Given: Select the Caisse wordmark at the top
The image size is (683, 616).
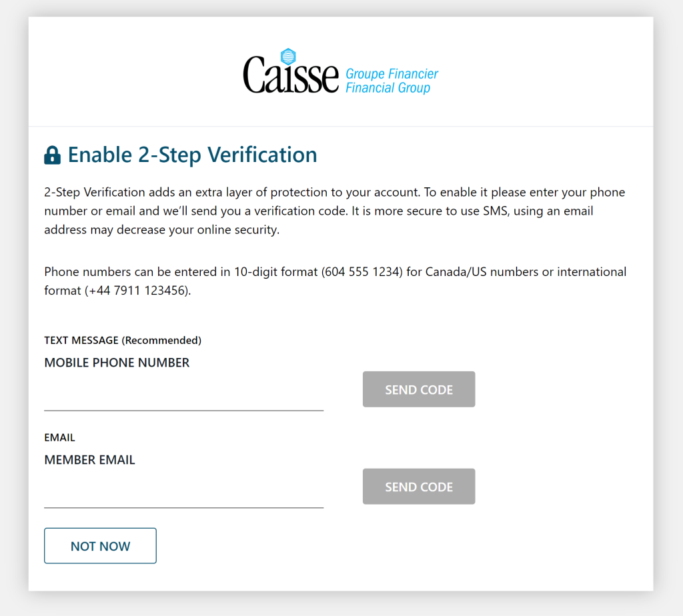Looking at the screenshot, I should [x=291, y=73].
